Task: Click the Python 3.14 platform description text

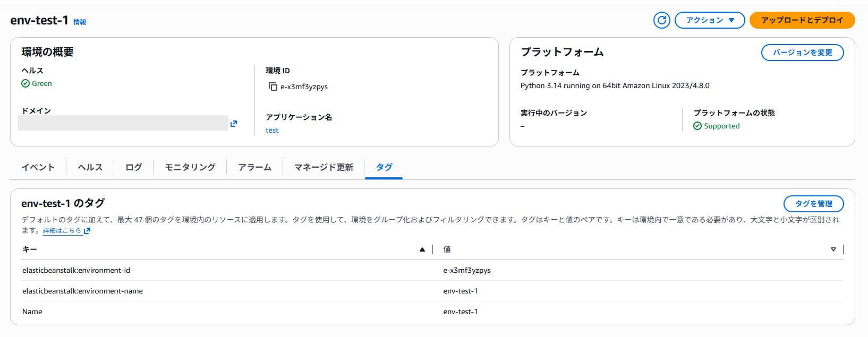Action: click(x=615, y=85)
